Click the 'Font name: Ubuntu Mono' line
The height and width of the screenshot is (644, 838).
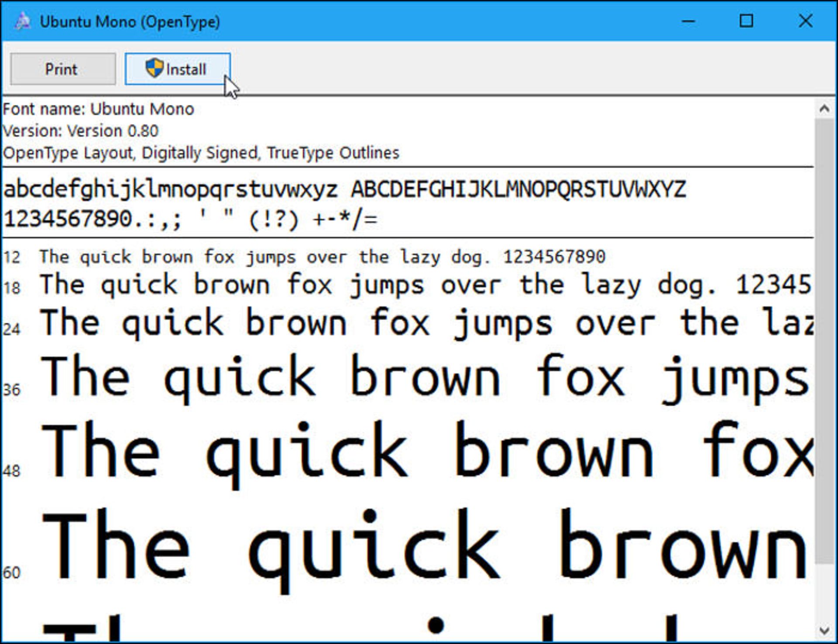(98, 109)
